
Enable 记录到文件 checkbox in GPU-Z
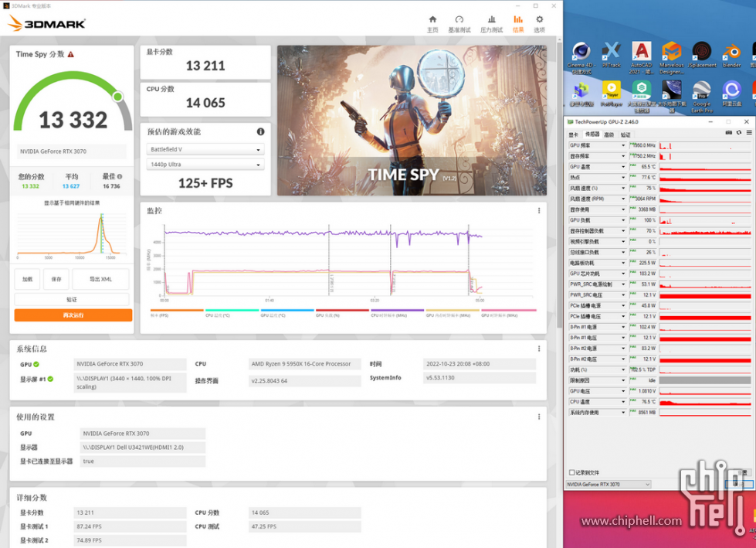[571, 473]
